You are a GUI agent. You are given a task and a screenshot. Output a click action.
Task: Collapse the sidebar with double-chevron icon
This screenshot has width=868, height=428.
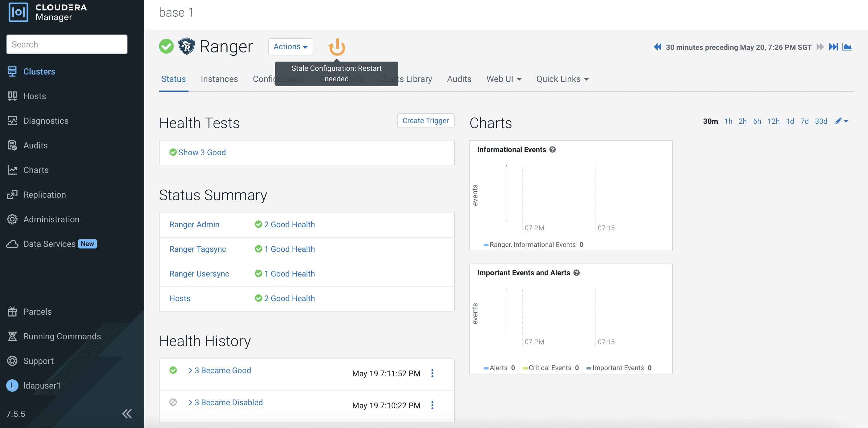click(127, 414)
